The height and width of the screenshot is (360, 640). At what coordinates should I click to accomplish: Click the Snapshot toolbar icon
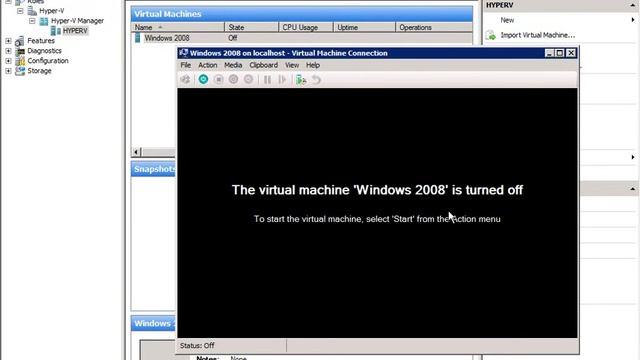301,80
